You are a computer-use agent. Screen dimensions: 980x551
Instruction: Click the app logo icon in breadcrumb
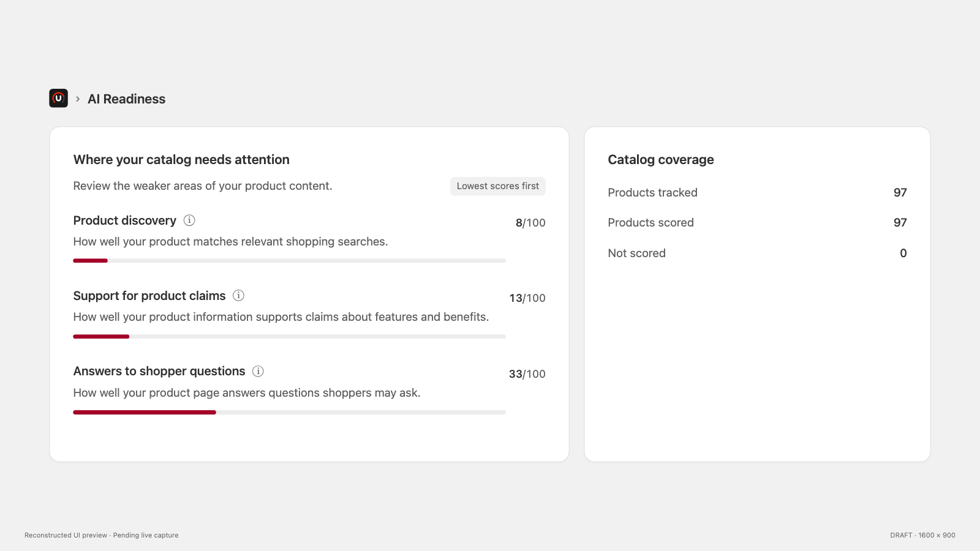click(58, 98)
